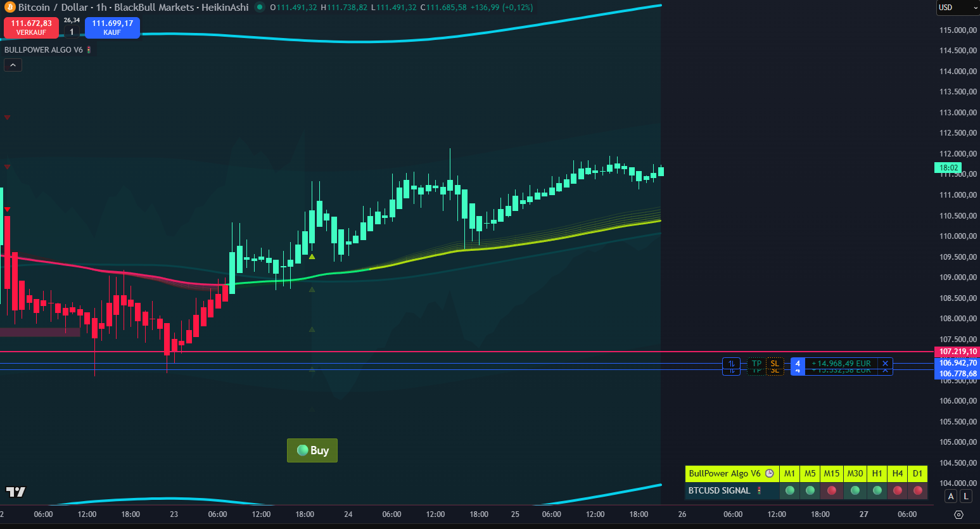
Task: Toggle auto scale with the A button
Action: pos(951,497)
